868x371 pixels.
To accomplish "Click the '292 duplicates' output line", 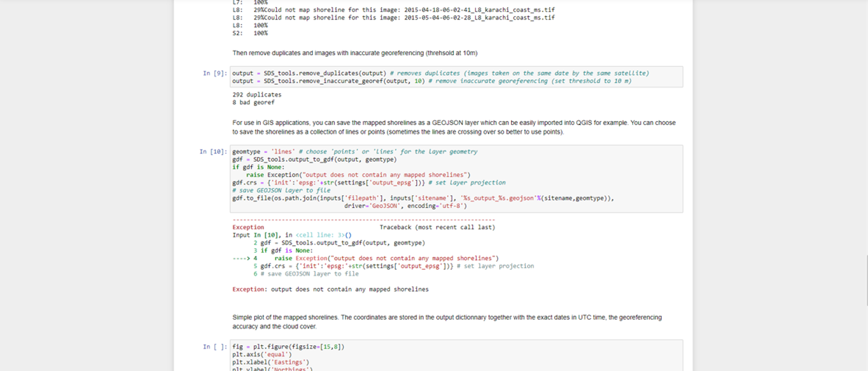I will point(257,95).
